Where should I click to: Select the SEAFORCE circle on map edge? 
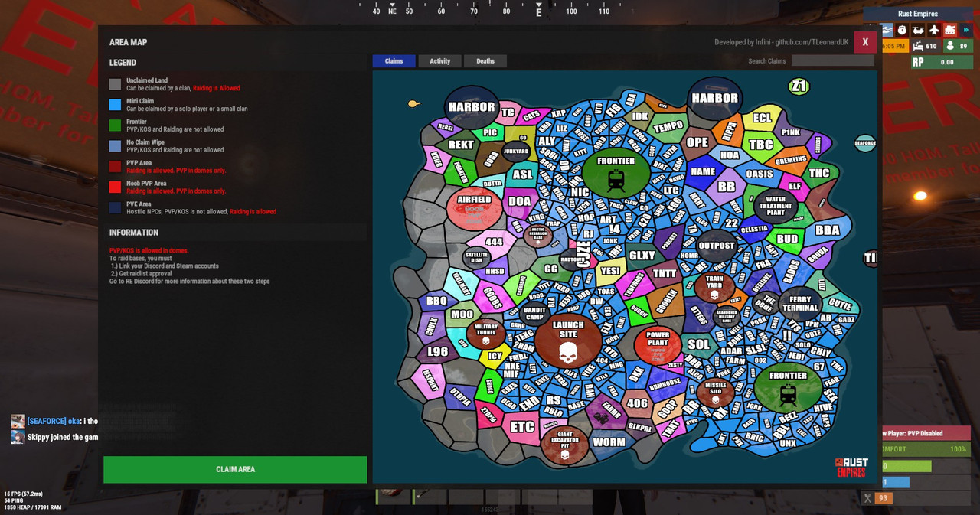click(x=865, y=142)
